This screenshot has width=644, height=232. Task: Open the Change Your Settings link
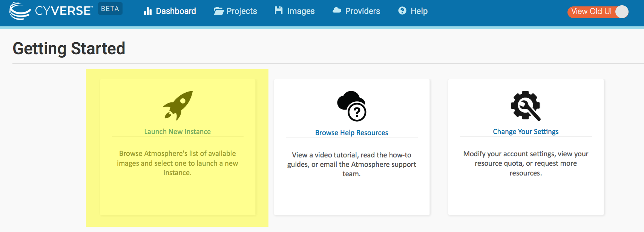526,132
